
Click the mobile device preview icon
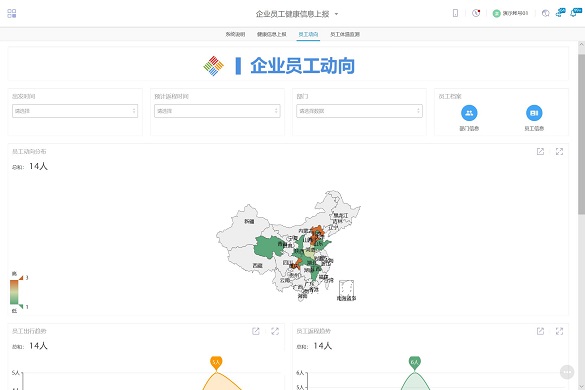click(x=455, y=13)
